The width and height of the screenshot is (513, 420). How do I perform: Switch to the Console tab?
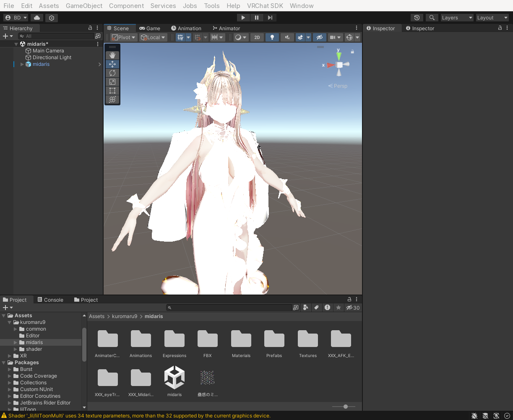[x=50, y=300]
